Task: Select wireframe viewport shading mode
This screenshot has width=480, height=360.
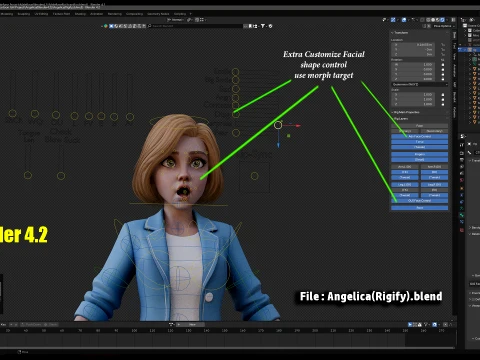Action: [x=429, y=20]
